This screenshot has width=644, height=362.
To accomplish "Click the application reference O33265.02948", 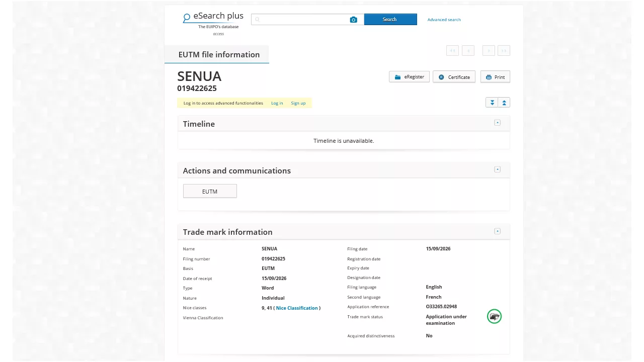I will pyautogui.click(x=441, y=307).
